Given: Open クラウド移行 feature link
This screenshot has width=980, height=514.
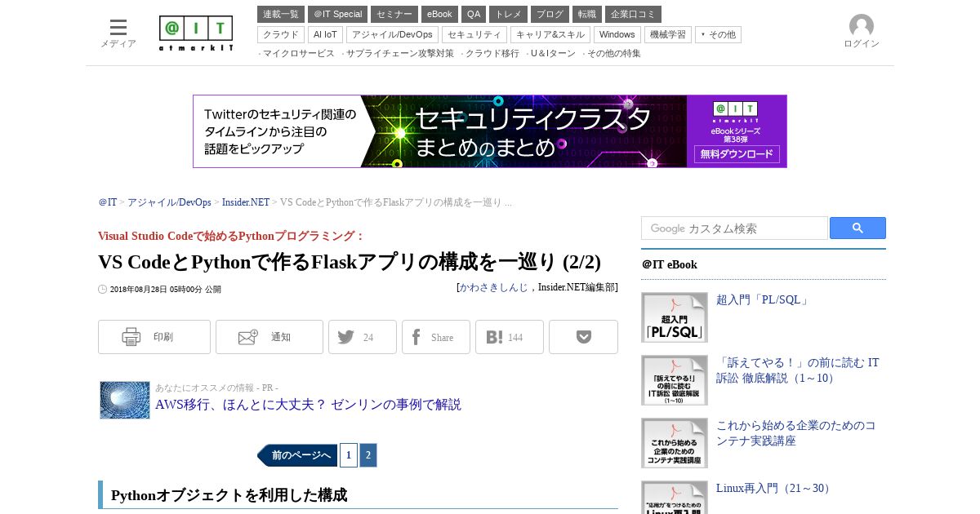Looking at the screenshot, I should pos(492,53).
